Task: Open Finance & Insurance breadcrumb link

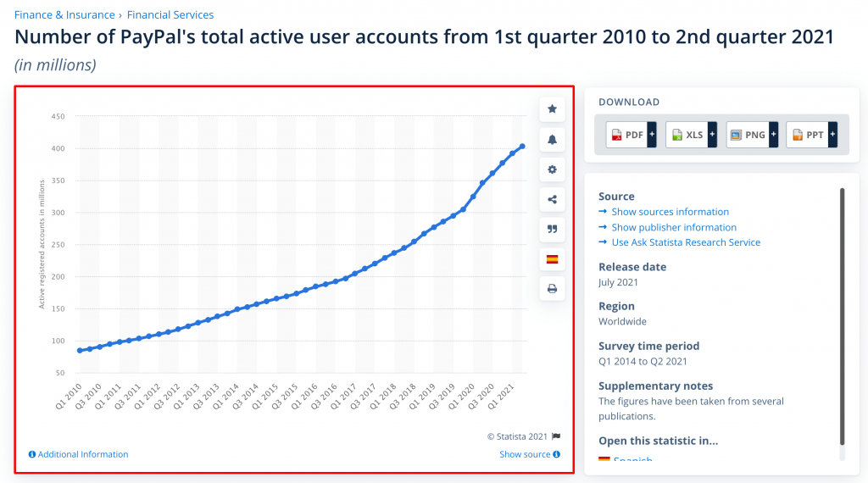Action: coord(64,15)
